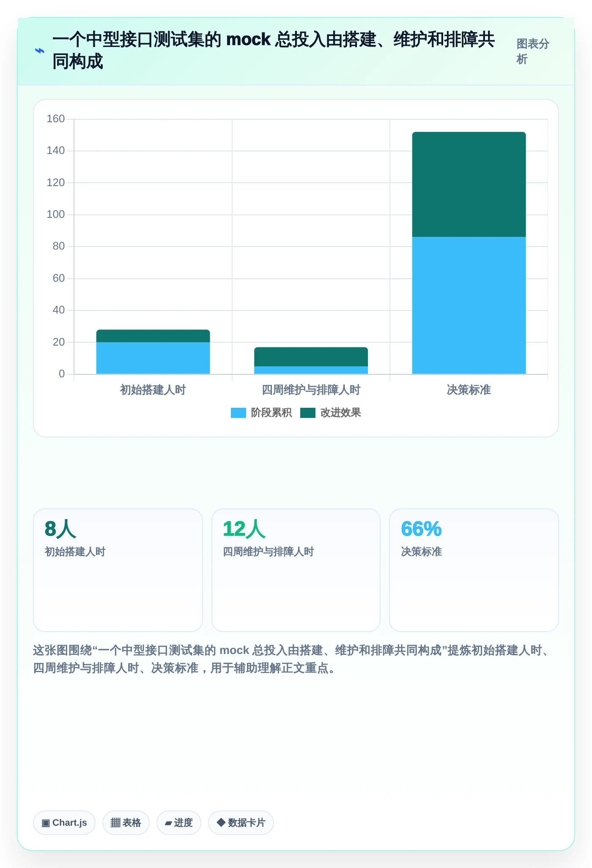Click the parallelogram icon in the 进度 chip
The image size is (592, 868).
tap(168, 823)
